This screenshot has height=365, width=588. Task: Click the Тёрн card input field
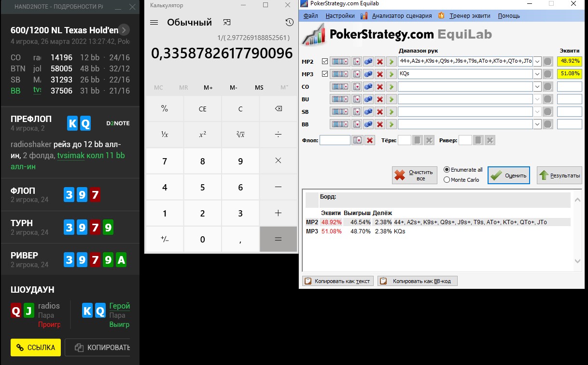click(405, 140)
